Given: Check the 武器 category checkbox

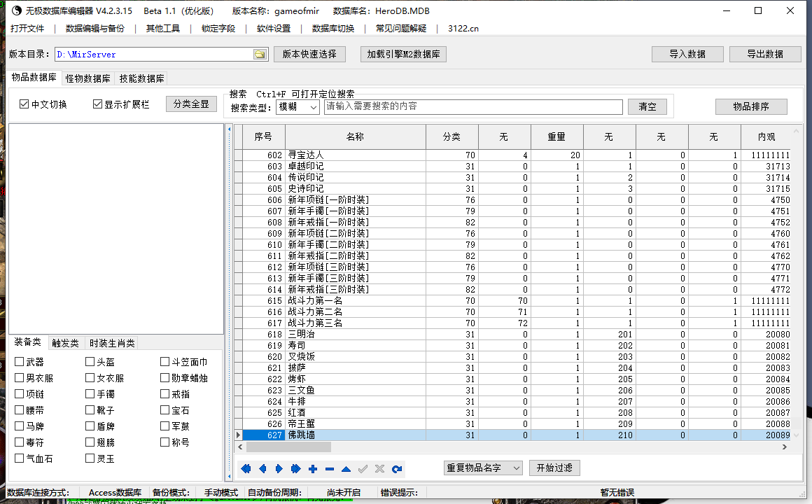Looking at the screenshot, I should (x=19, y=362).
